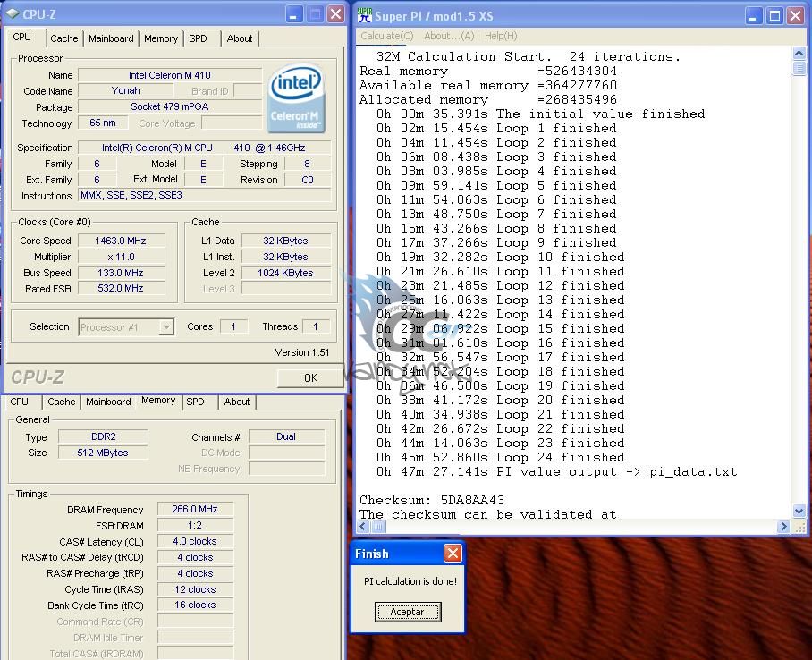Click the Channels # value Dual

(286, 436)
